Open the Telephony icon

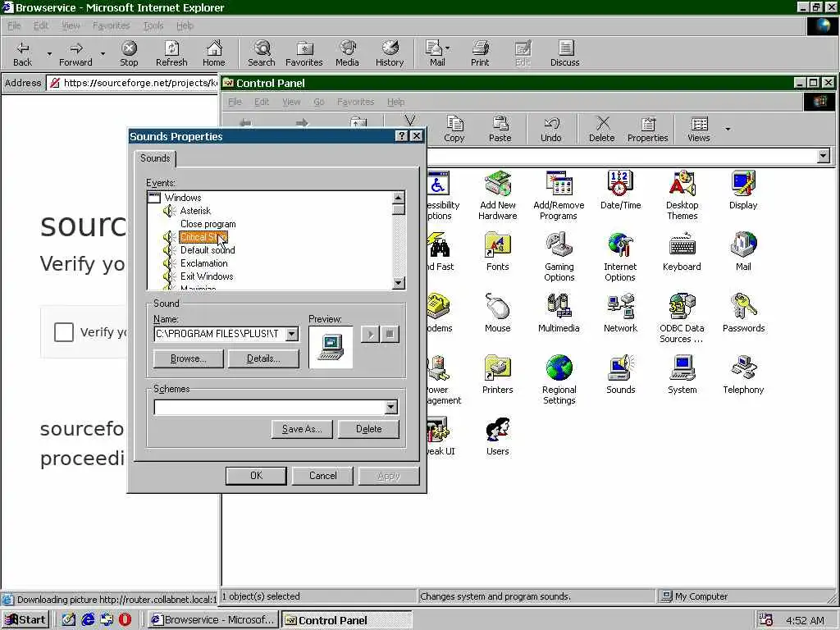click(743, 375)
